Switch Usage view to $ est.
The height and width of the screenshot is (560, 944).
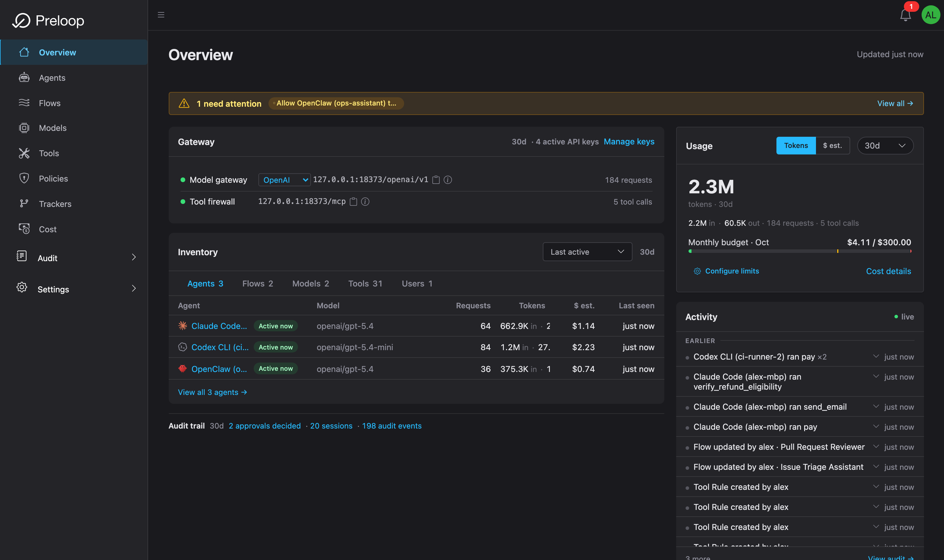point(832,146)
